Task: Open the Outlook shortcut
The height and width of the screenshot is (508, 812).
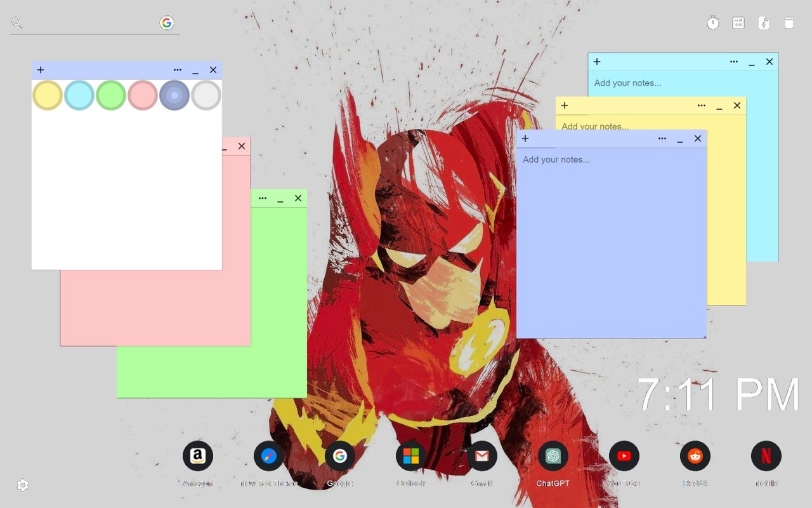Action: (411, 456)
